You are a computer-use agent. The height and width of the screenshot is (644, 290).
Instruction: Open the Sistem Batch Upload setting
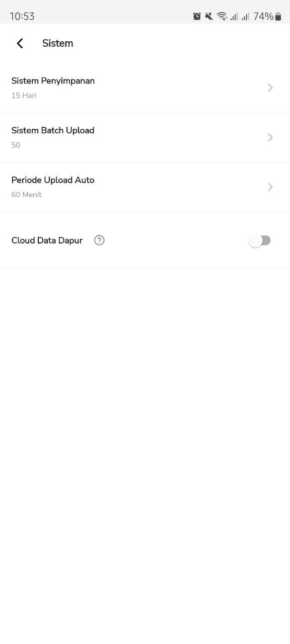(145, 137)
